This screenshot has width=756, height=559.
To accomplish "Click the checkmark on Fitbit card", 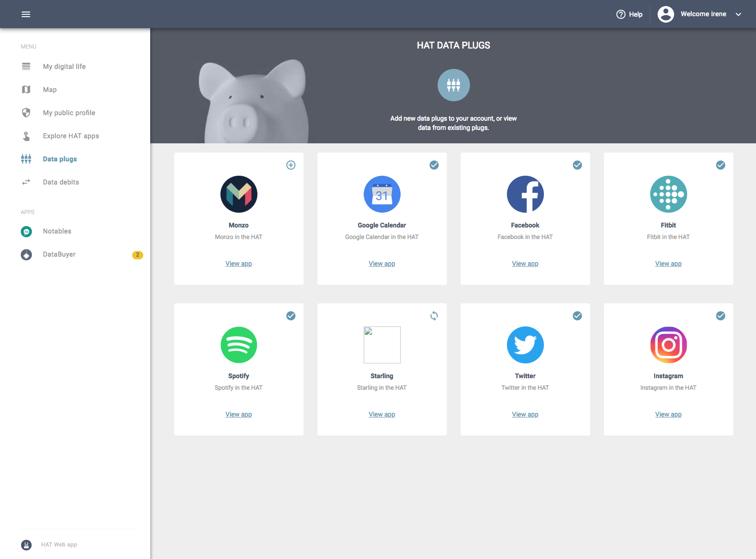I will click(721, 165).
